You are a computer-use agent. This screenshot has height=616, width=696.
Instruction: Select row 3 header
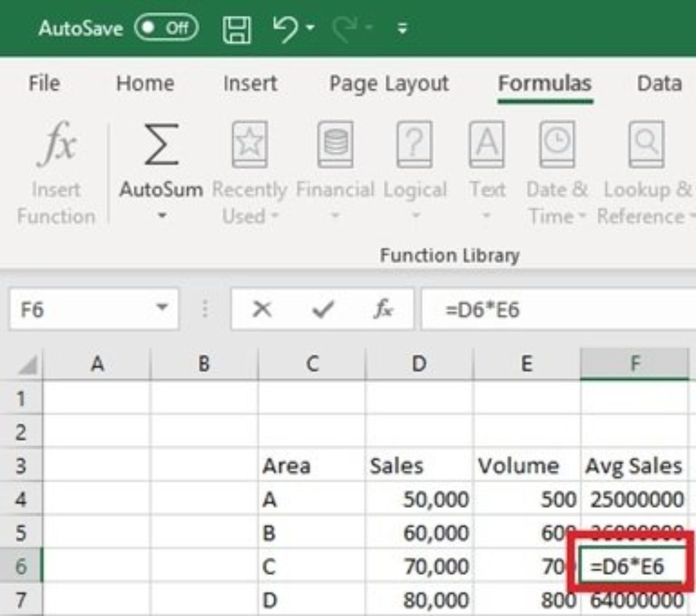(x=21, y=466)
